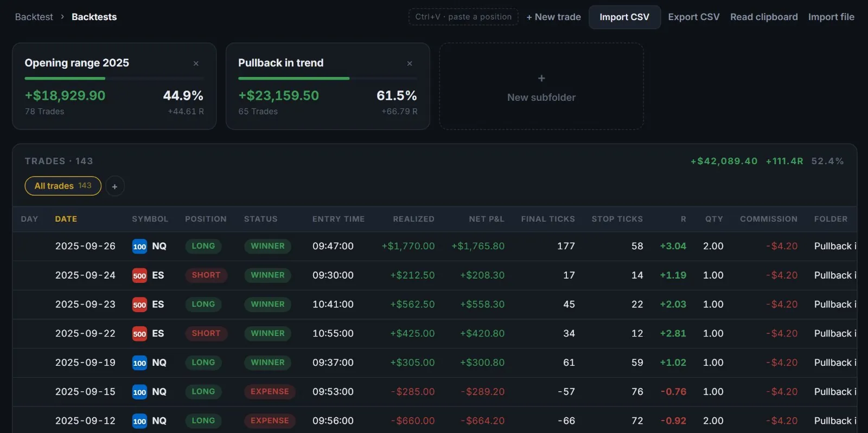Click the Import CSV button
The width and height of the screenshot is (868, 433).
[x=624, y=17]
